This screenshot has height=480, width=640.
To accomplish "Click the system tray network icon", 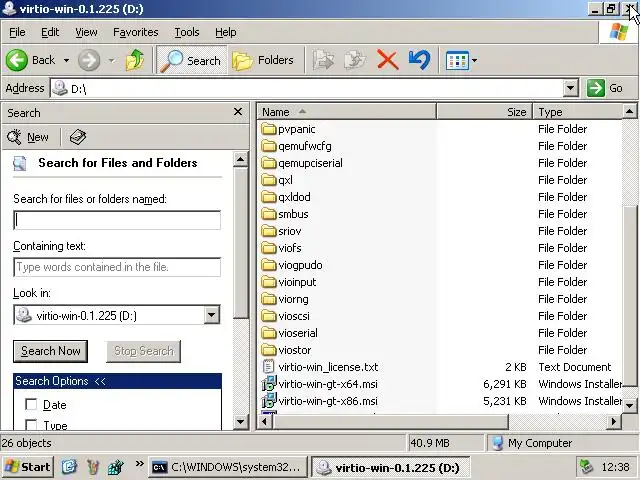I will pos(587,467).
